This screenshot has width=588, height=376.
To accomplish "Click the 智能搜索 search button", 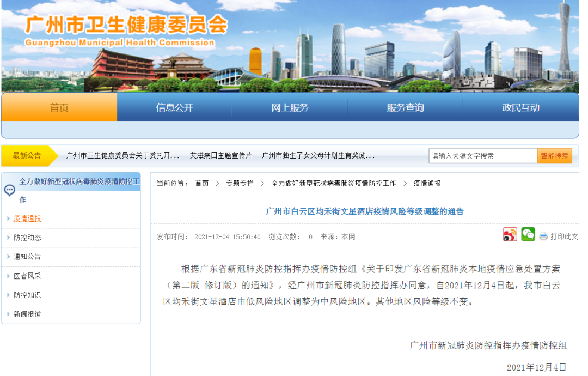I will [x=555, y=155].
